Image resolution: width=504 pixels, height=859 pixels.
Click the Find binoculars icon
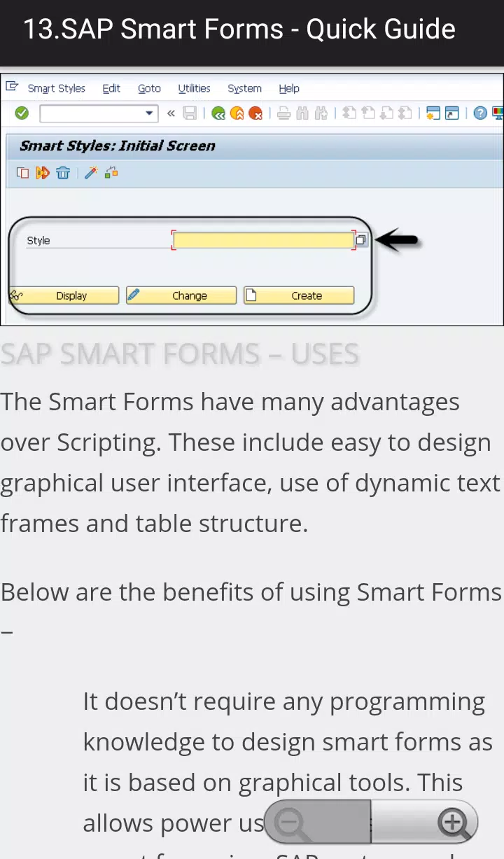302,113
